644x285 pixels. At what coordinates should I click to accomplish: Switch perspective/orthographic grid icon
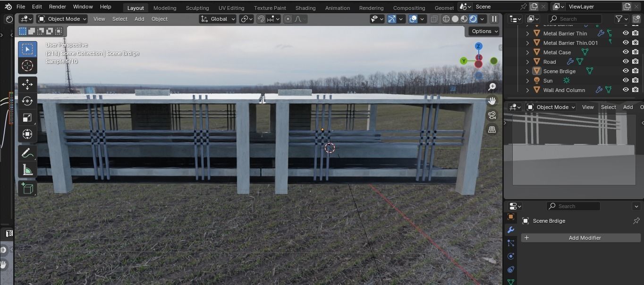[x=492, y=129]
